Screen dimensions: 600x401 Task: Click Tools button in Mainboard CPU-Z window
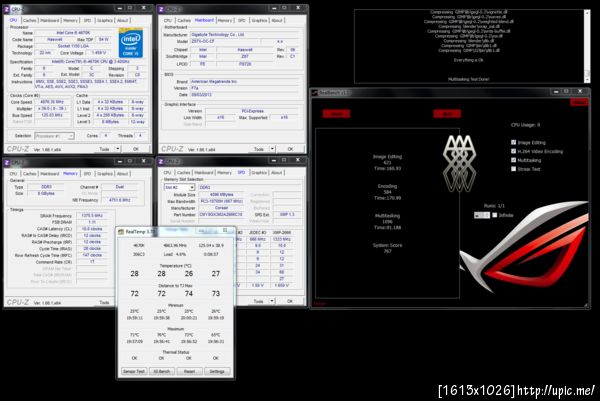(259, 149)
